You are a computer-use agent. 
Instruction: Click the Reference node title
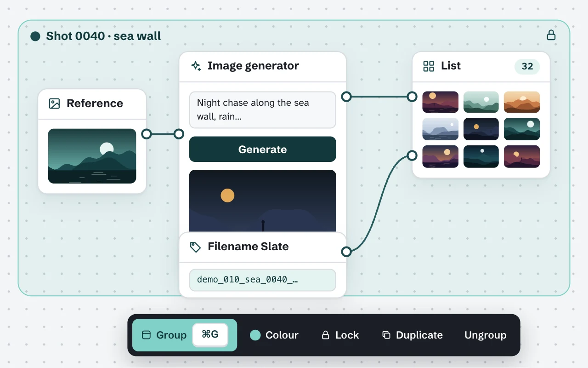coord(95,103)
